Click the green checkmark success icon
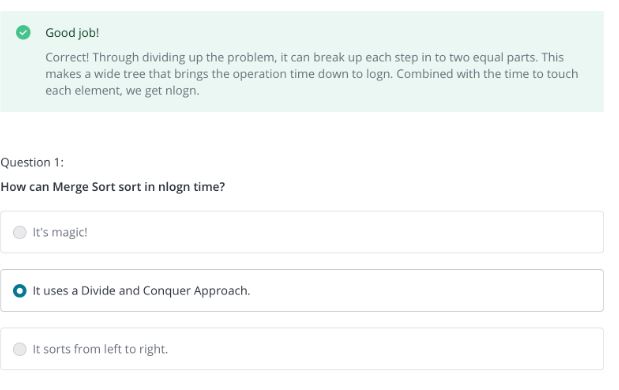The height and width of the screenshot is (390, 619). click(x=23, y=32)
